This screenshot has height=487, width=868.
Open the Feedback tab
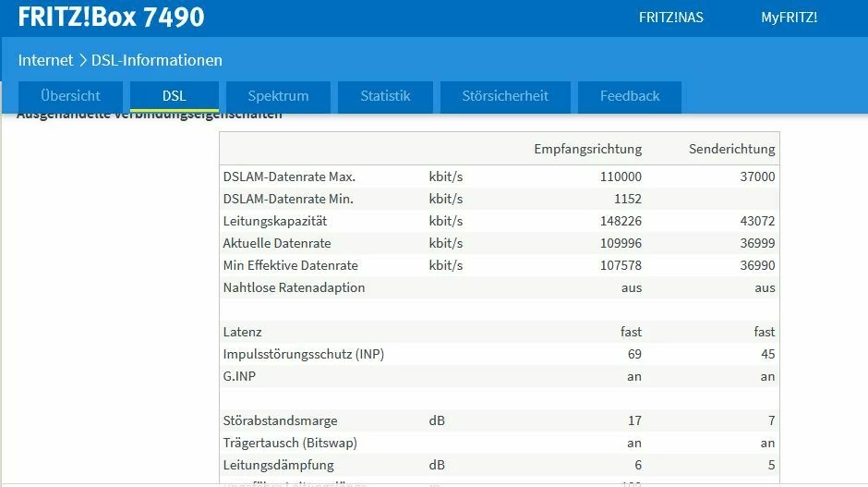coord(630,96)
